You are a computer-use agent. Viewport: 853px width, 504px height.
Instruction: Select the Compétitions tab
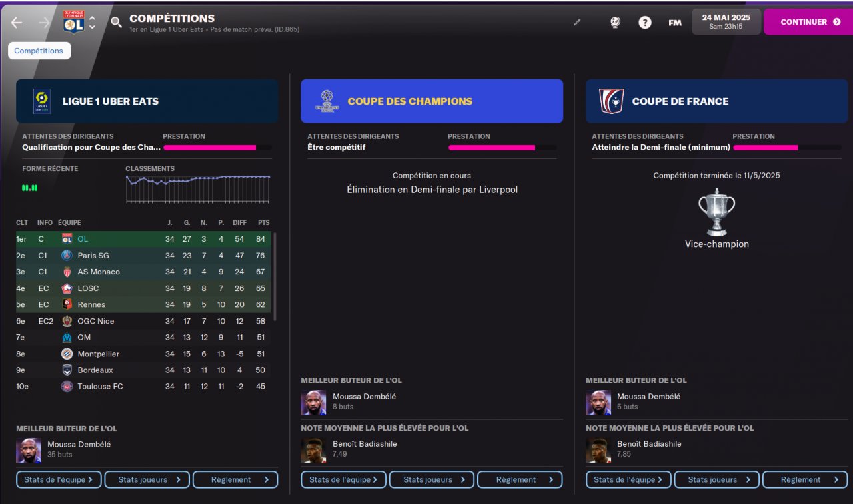click(39, 51)
